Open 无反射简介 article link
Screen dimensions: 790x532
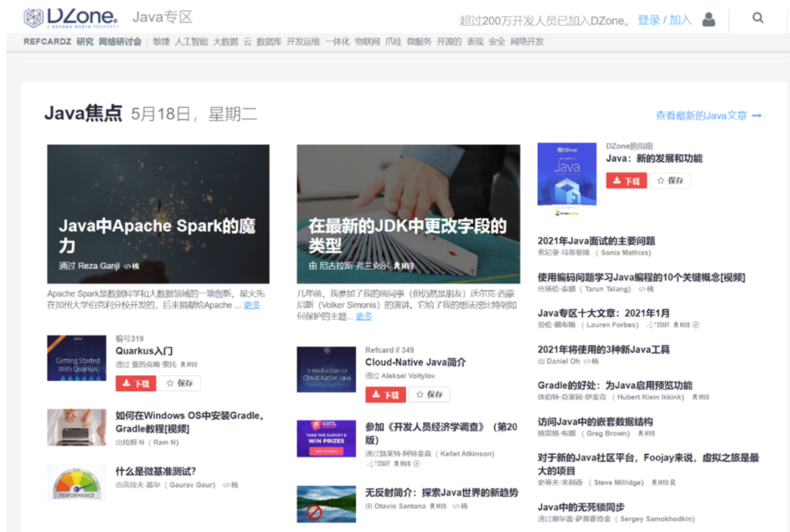point(441,493)
